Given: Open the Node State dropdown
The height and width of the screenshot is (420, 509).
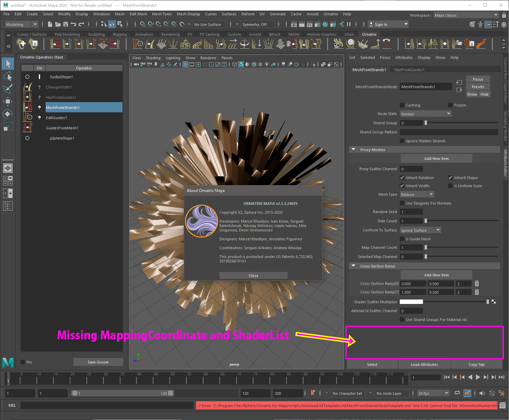Looking at the screenshot, I should click(426, 114).
